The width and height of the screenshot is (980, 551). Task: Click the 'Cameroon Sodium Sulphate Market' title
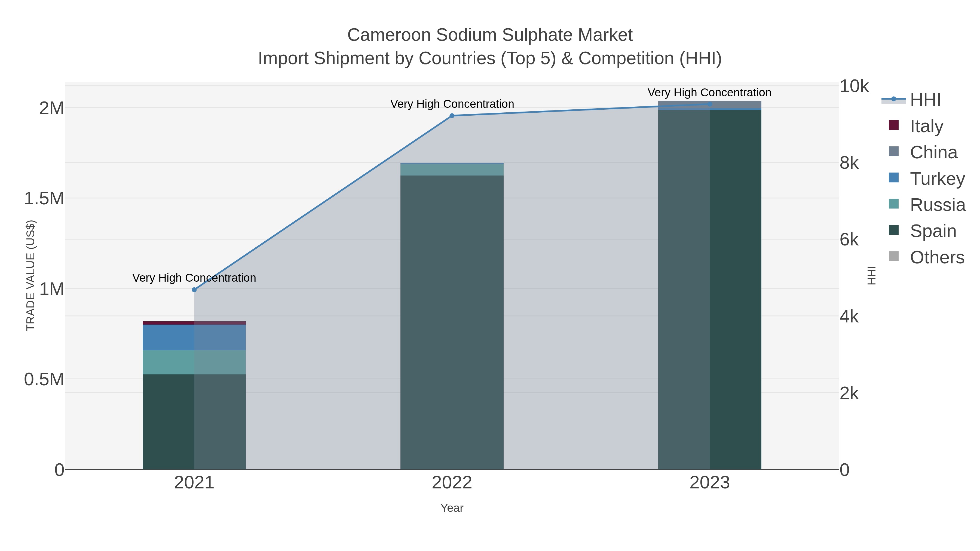[x=490, y=35]
